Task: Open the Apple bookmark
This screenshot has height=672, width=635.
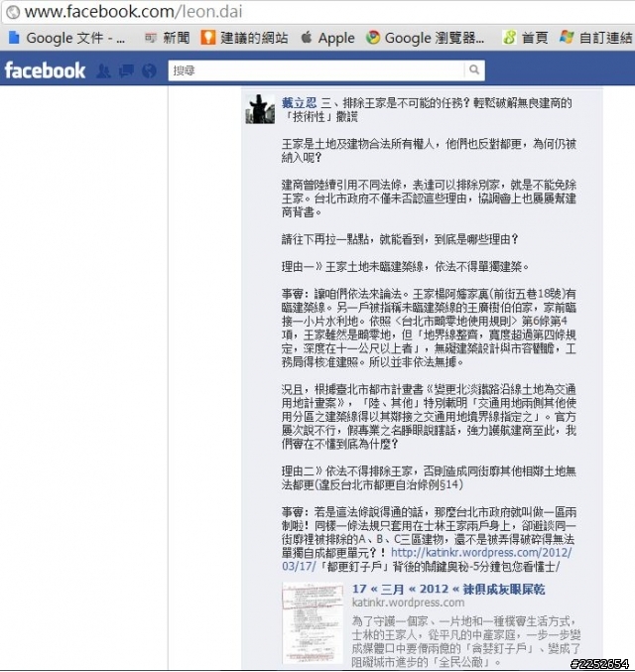Action: pos(327,38)
